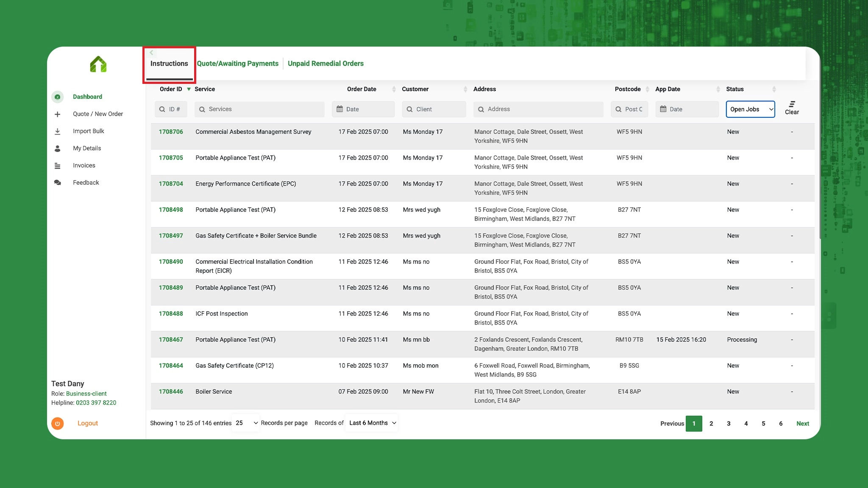Screen dimensions: 868x488
Task: Open the Status filter dropdown showing Open Jobs
Action: click(x=750, y=109)
